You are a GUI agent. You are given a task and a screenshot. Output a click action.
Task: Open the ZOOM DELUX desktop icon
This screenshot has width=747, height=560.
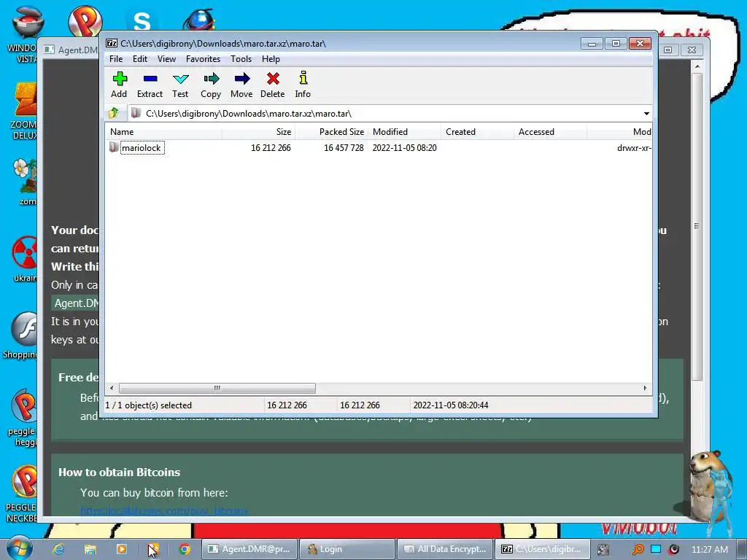point(24,111)
